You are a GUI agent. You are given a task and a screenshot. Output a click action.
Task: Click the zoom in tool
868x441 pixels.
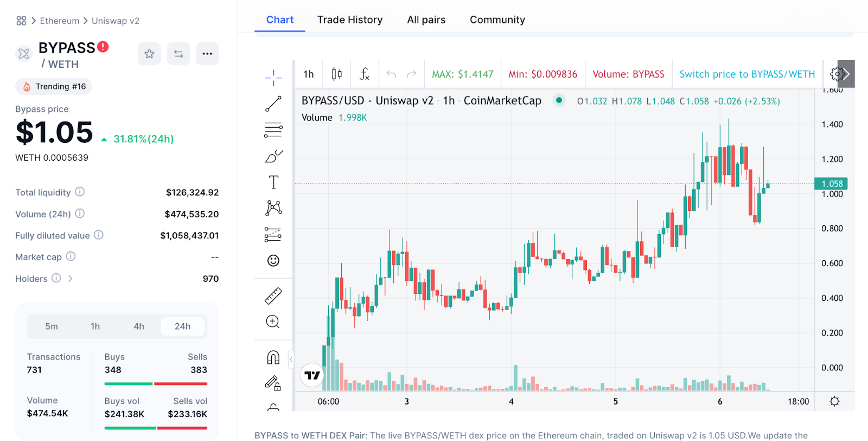coord(273,322)
